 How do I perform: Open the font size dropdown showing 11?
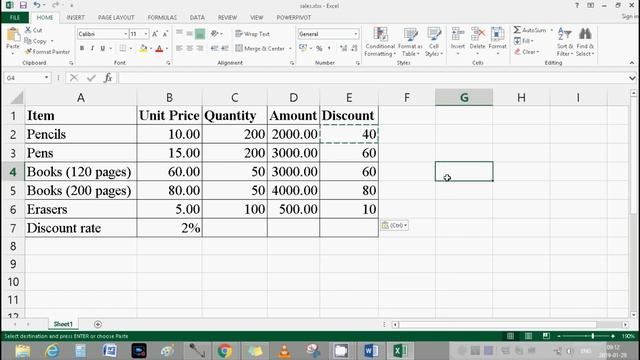point(146,34)
